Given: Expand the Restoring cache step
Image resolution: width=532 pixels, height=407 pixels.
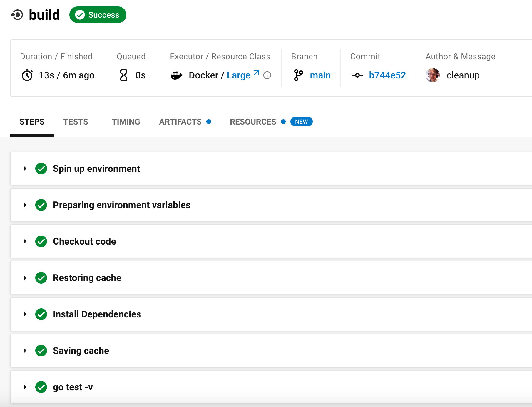Looking at the screenshot, I should coord(25,278).
